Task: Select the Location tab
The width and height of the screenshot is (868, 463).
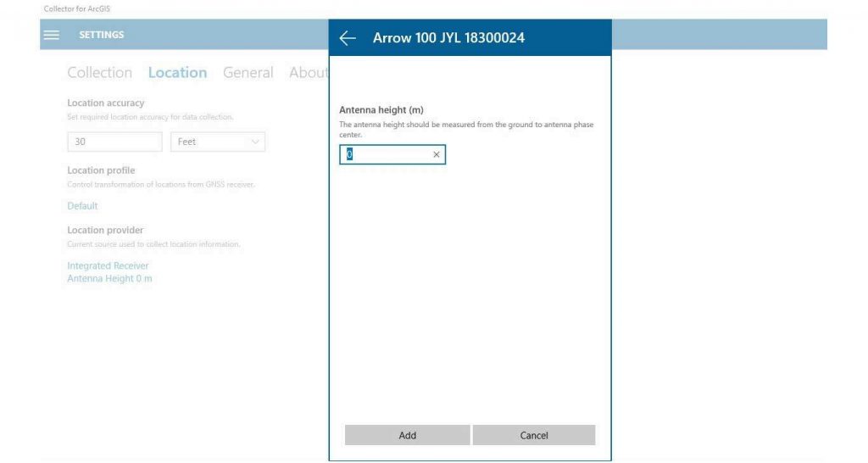Action: click(178, 73)
